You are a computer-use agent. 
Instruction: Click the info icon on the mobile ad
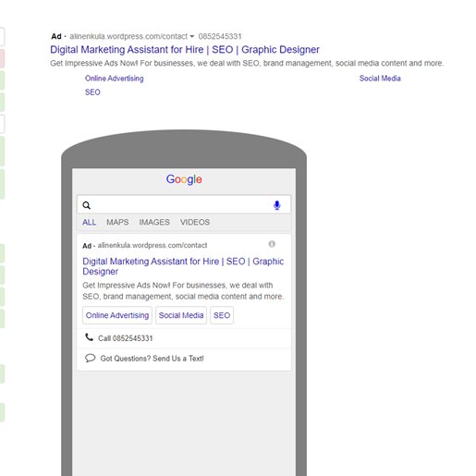(x=272, y=244)
